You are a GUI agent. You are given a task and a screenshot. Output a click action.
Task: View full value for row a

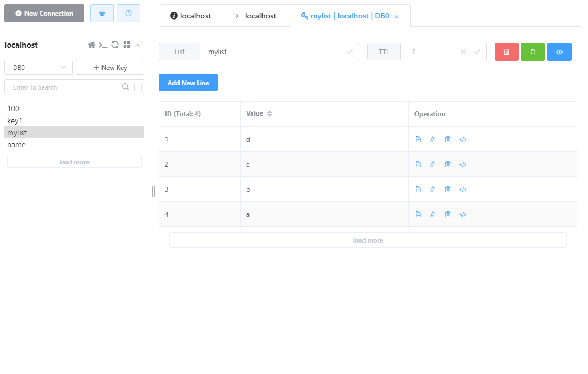418,214
